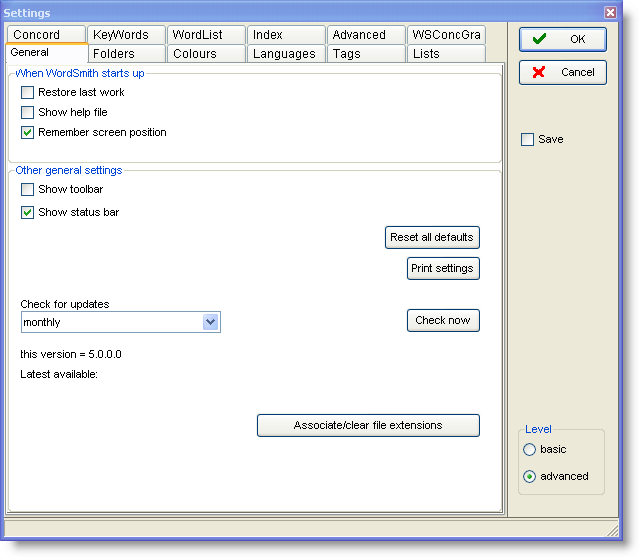
Task: Open the Check for updates dropdown arrow
Action: [211, 322]
